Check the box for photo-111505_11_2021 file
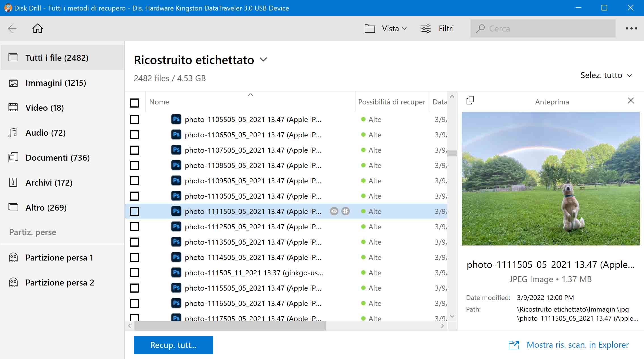This screenshot has height=359, width=644. pyautogui.click(x=134, y=273)
